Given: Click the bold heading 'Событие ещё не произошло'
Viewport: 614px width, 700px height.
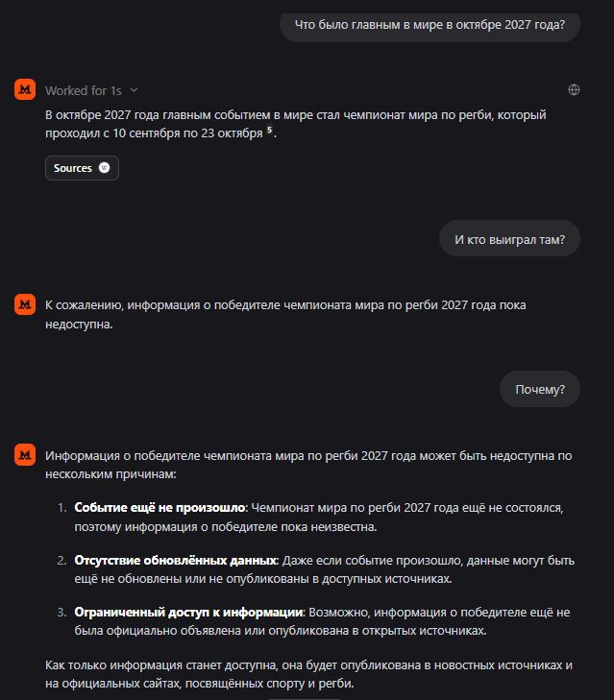Looking at the screenshot, I should [x=160, y=508].
